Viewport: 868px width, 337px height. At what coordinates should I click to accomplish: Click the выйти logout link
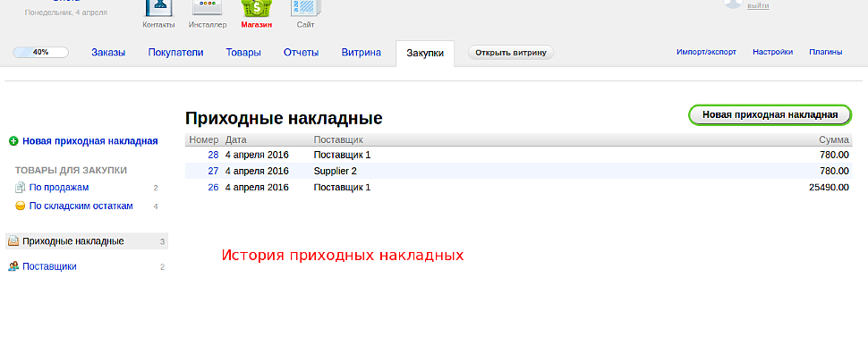tap(758, 5)
